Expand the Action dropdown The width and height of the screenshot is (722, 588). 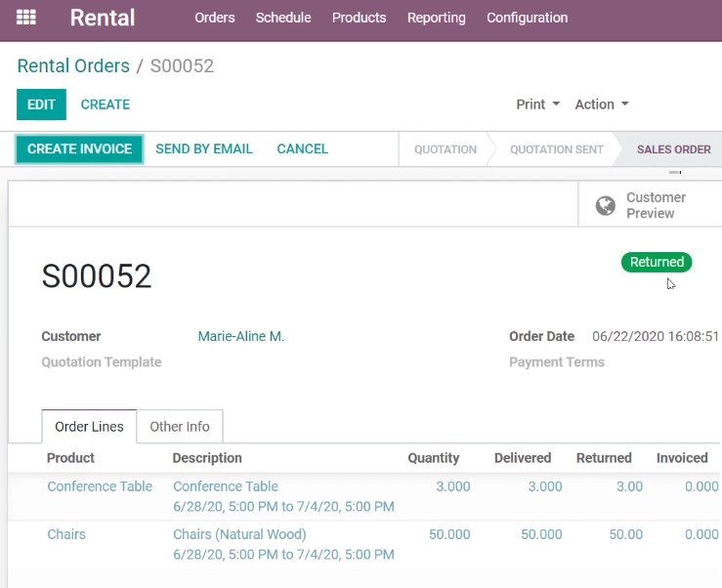602,105
